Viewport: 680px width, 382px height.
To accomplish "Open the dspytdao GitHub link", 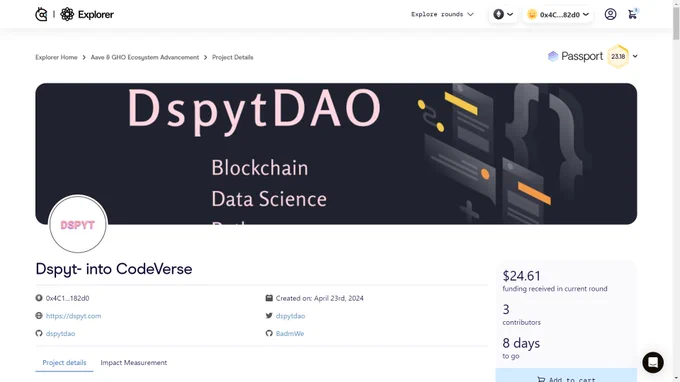I will pyautogui.click(x=60, y=333).
